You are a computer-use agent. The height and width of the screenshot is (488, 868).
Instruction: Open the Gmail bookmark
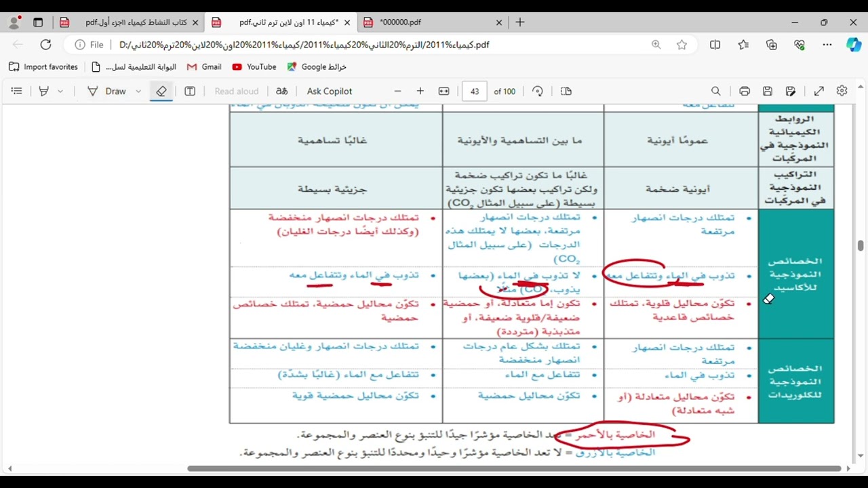click(x=204, y=67)
